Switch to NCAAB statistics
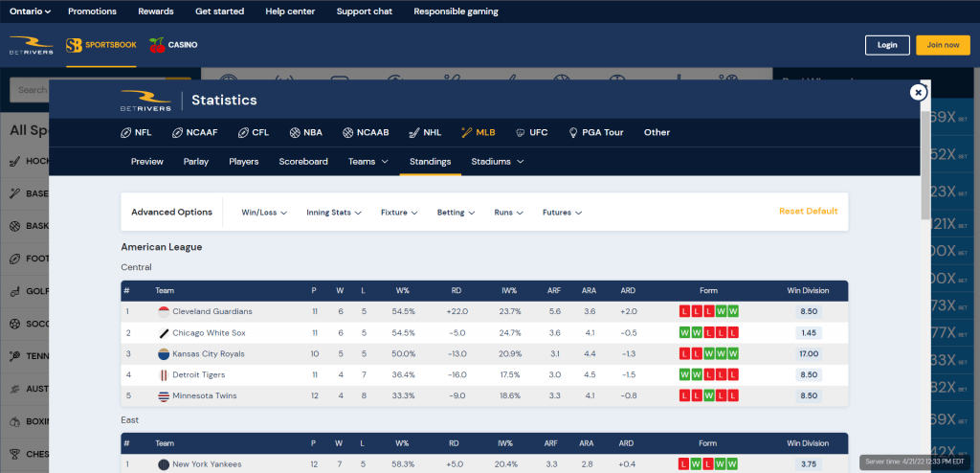Image resolution: width=980 pixels, height=473 pixels. pyautogui.click(x=366, y=133)
